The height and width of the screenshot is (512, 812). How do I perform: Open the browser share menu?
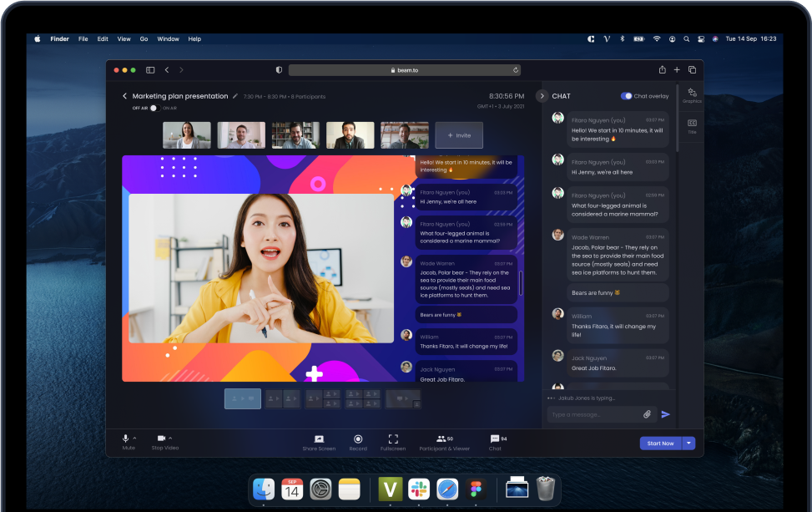point(663,69)
